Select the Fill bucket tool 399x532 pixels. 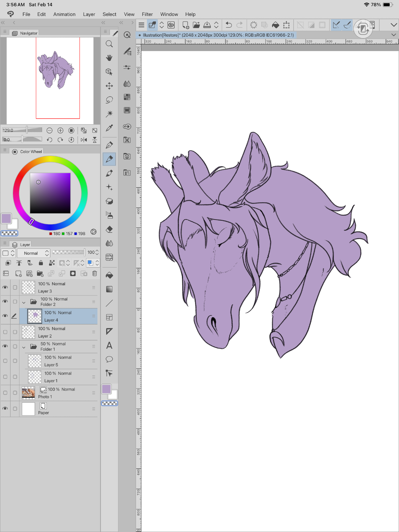click(109, 275)
